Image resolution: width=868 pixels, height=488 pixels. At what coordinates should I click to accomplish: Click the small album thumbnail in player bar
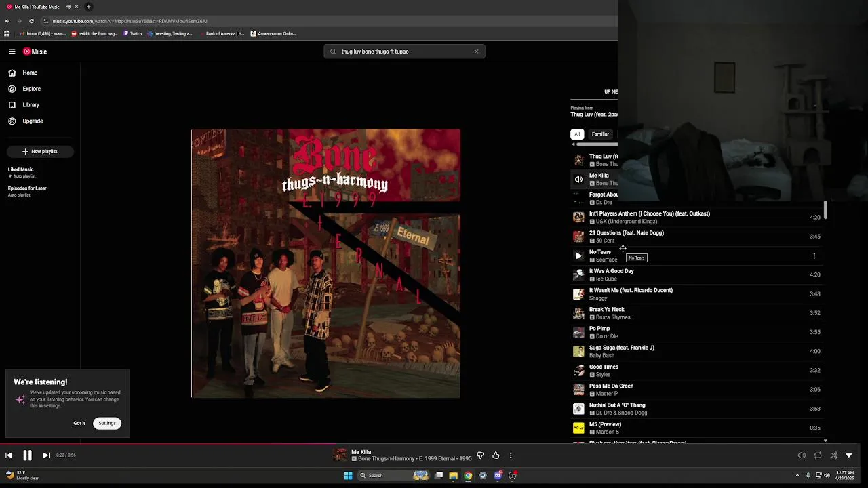coord(340,455)
